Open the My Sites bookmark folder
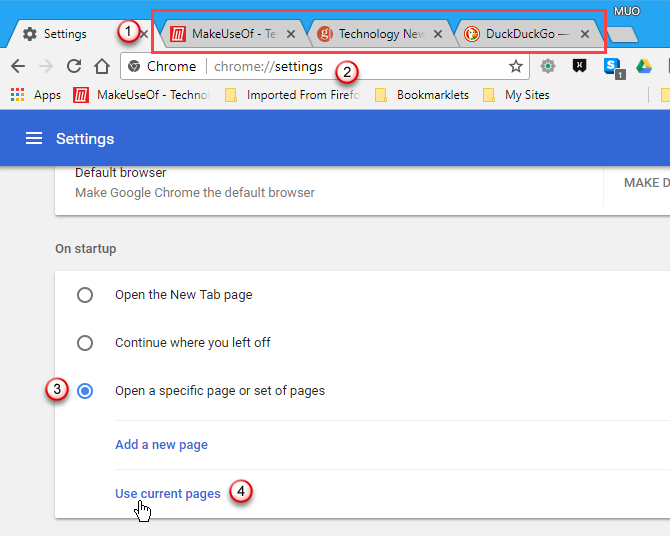Image resolution: width=670 pixels, height=536 pixels. (x=516, y=95)
